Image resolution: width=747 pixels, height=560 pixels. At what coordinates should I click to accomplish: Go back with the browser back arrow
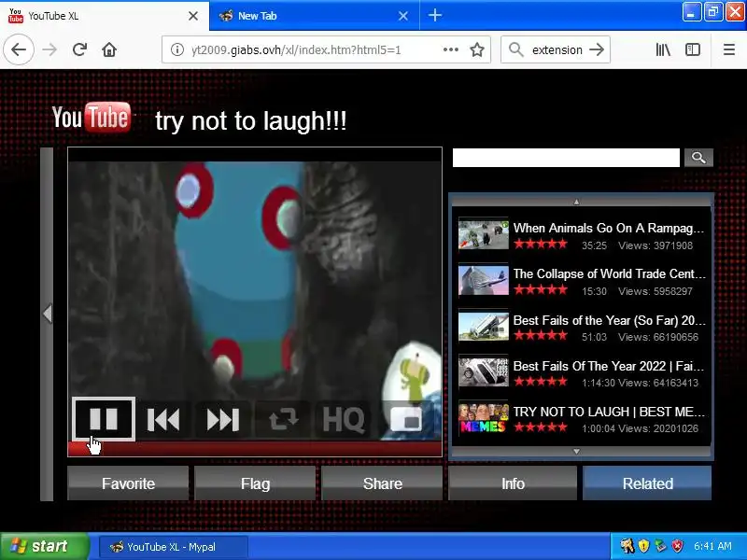tap(19, 49)
